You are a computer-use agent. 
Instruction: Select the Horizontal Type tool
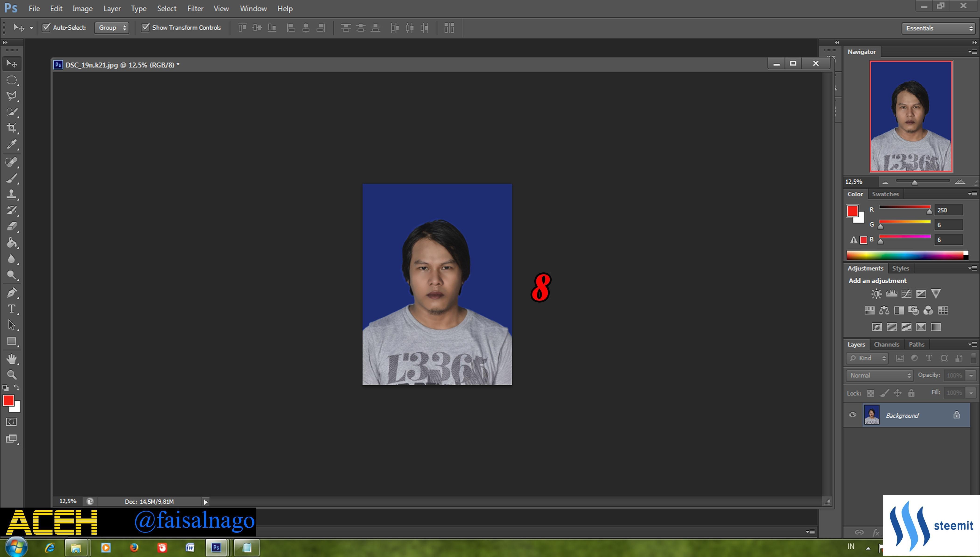pyautogui.click(x=11, y=309)
